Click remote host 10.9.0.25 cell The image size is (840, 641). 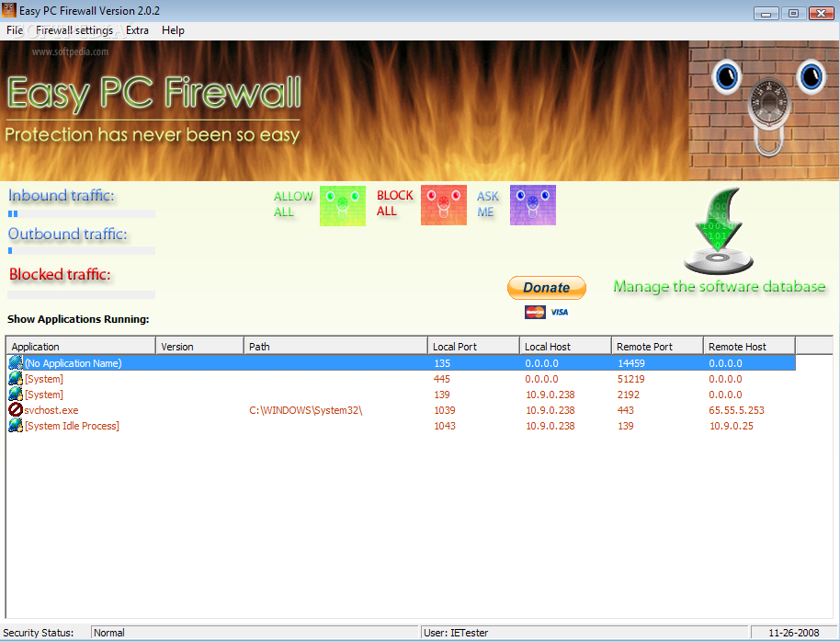pos(732,426)
